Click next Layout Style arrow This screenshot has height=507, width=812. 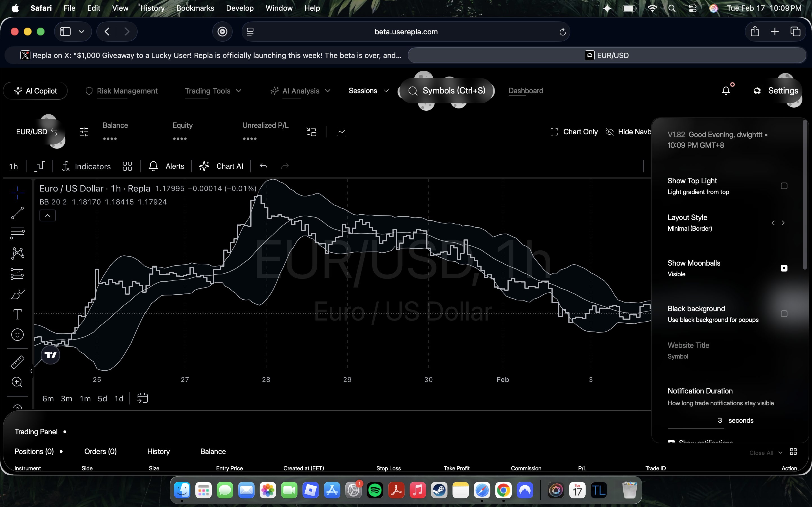coord(783,223)
